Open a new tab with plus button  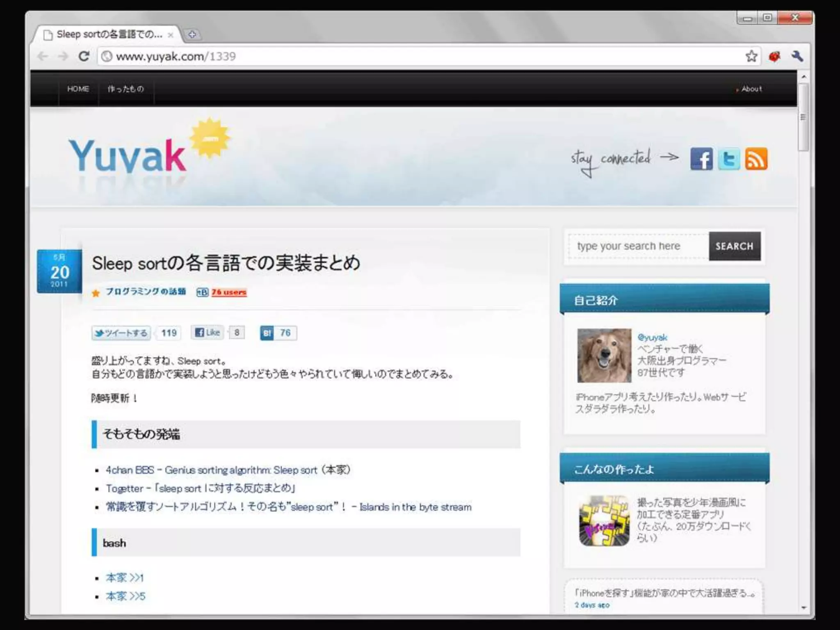[x=192, y=34]
